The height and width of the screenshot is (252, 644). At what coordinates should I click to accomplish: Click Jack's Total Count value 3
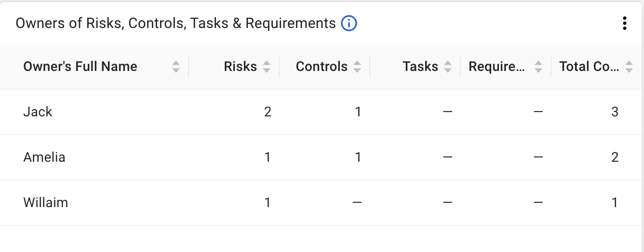[615, 112]
